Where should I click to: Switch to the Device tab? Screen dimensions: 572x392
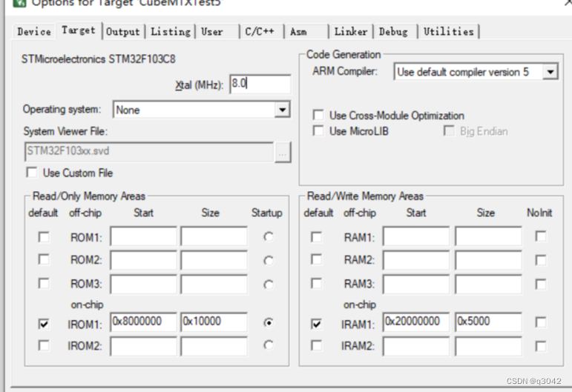(34, 32)
